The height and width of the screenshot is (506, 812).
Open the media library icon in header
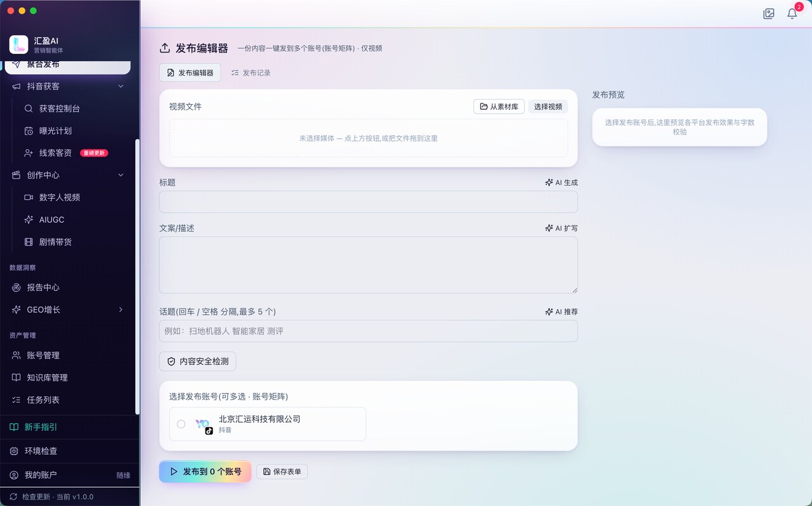(769, 13)
